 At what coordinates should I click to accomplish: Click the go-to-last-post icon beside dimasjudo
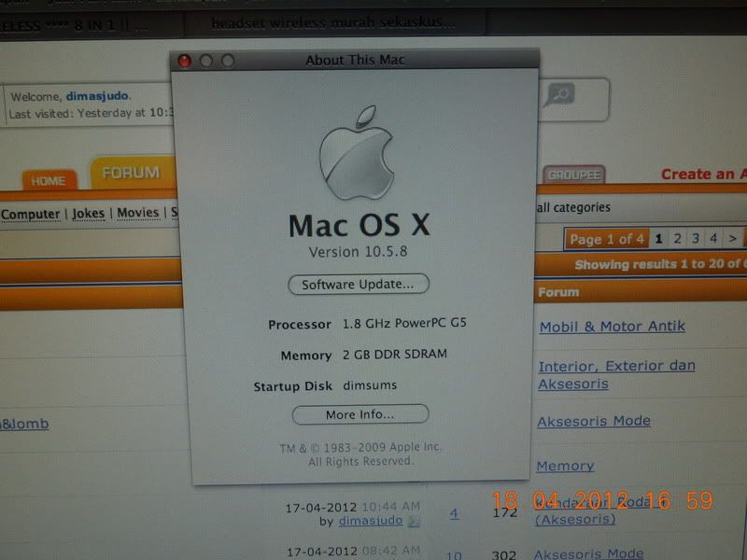click(414, 522)
